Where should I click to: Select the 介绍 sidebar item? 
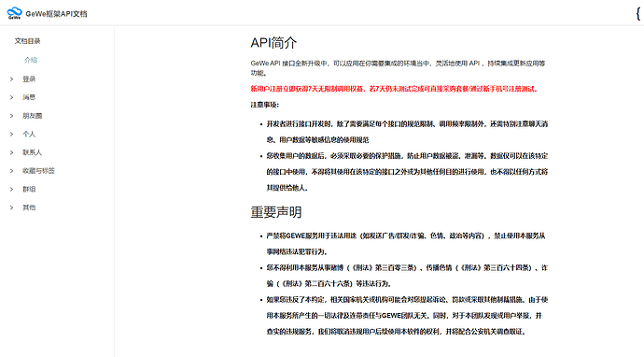coord(31,60)
